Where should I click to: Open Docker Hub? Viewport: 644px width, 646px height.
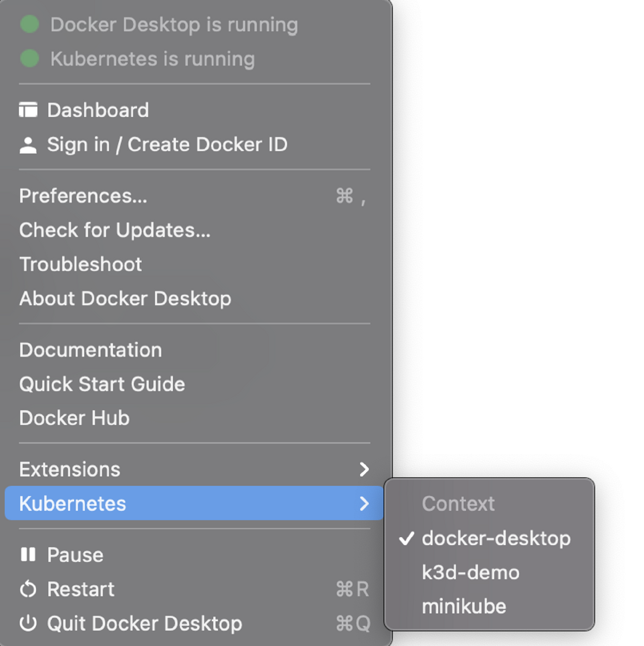tap(74, 418)
